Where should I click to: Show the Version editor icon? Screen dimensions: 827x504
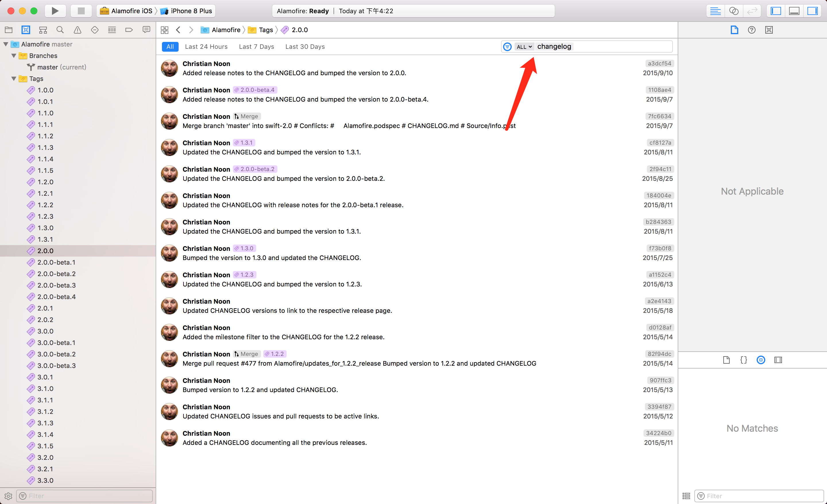(752, 11)
